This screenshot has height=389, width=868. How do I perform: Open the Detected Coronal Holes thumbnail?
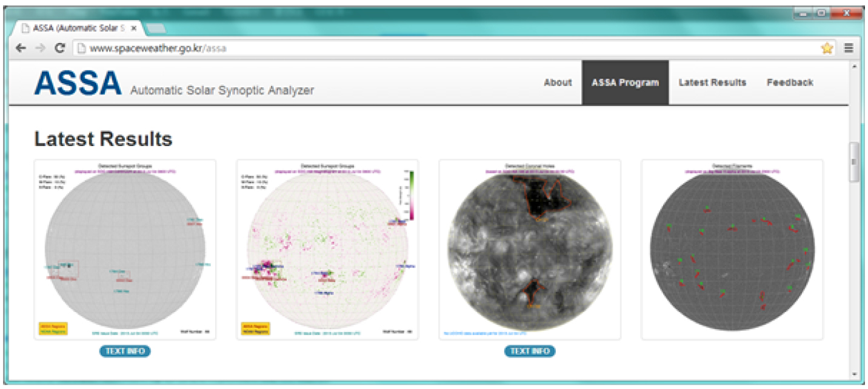click(529, 250)
